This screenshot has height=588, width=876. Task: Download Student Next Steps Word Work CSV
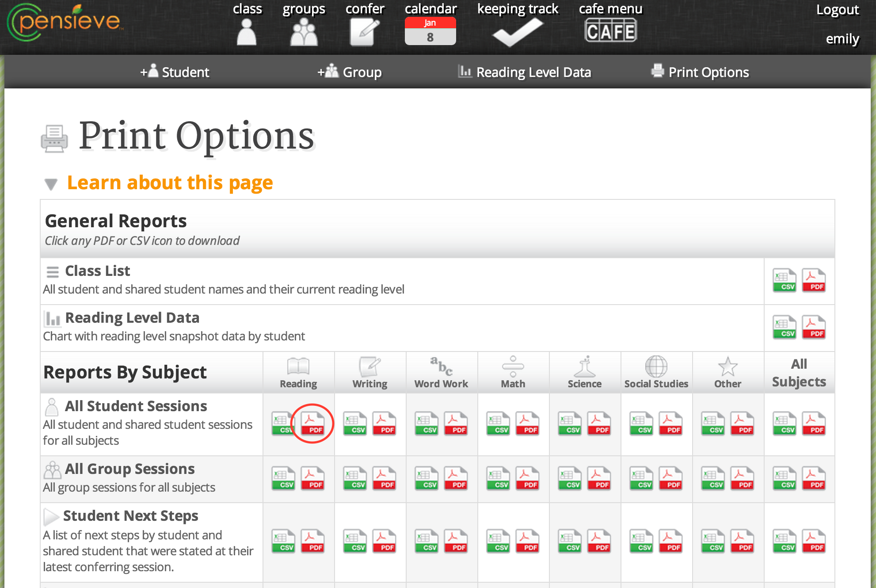[x=427, y=541]
